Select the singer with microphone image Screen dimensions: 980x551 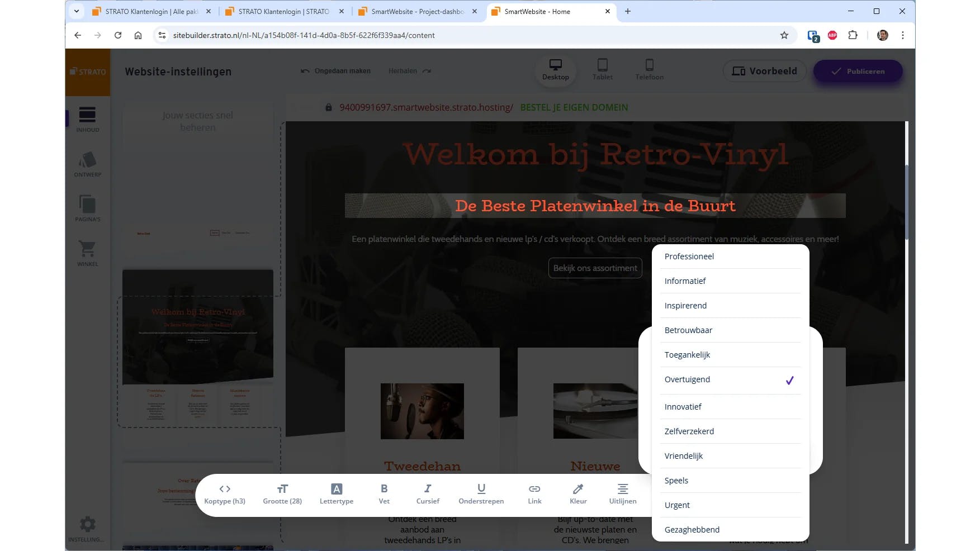click(x=422, y=411)
